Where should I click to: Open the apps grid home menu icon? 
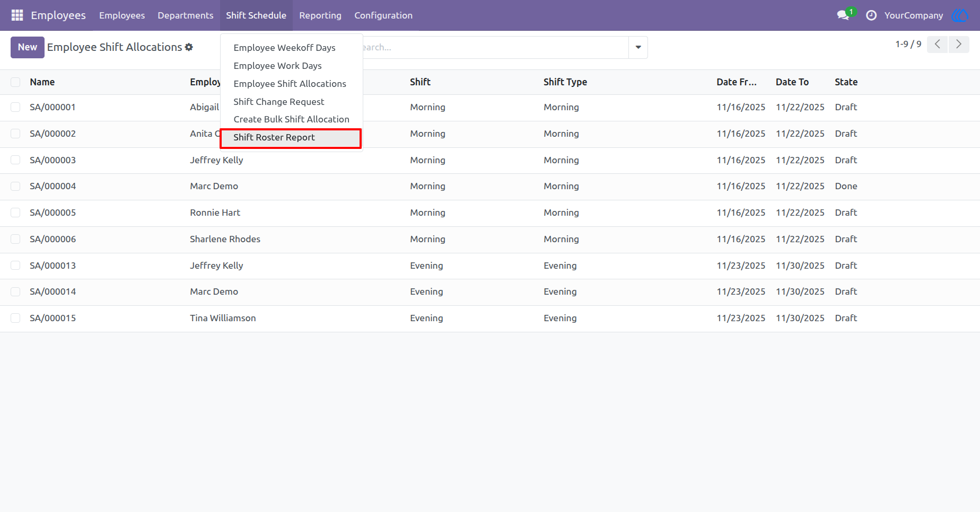pyautogui.click(x=17, y=15)
